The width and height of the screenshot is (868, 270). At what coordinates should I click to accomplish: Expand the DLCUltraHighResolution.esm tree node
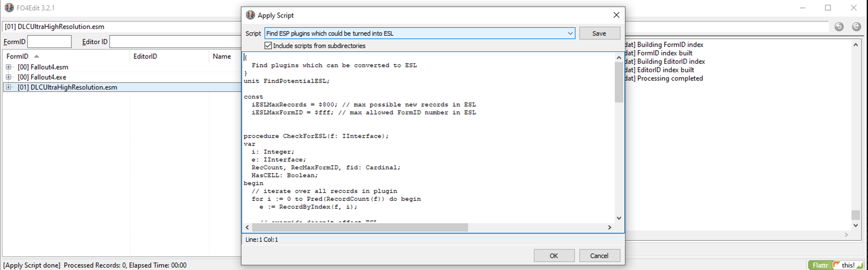pos(9,87)
